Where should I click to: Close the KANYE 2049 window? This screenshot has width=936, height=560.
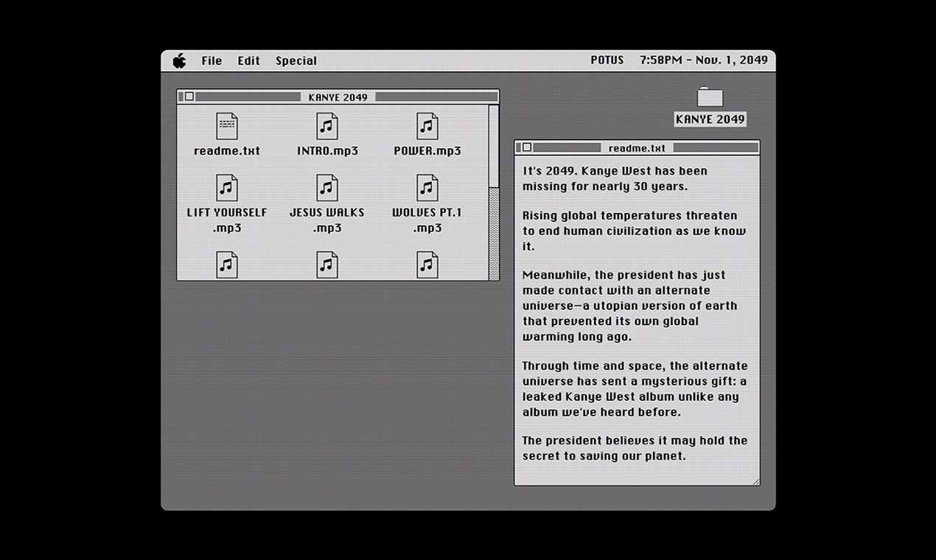189,97
